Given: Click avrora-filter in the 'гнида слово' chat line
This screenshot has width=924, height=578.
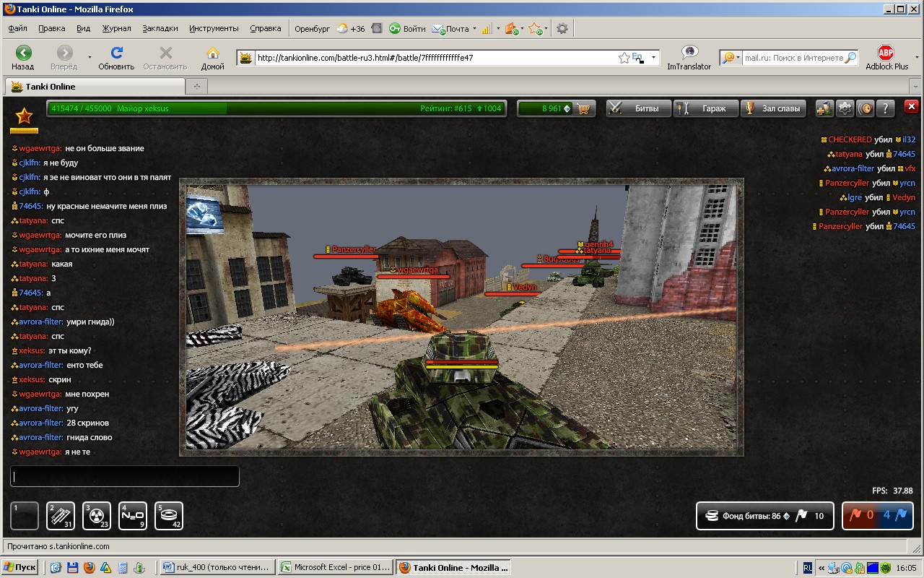Looking at the screenshot, I should (41, 437).
